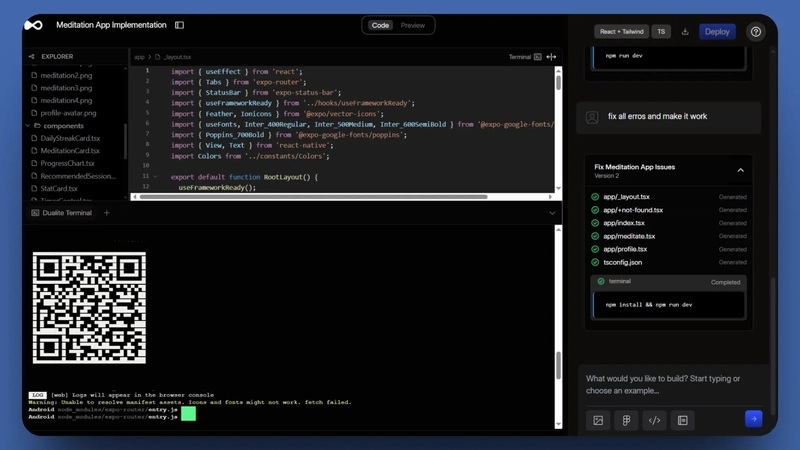Screen dimensions: 800x450
Task: Click the split editor icon
Action: tap(551, 57)
